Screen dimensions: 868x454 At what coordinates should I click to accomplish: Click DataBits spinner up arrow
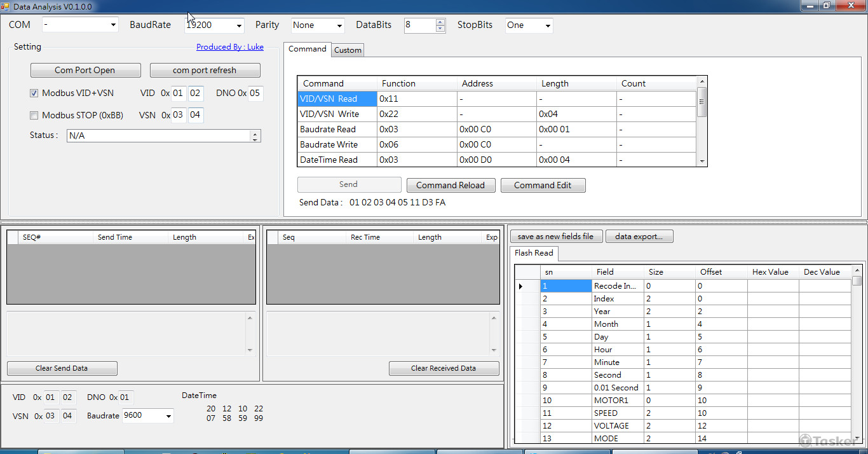440,22
